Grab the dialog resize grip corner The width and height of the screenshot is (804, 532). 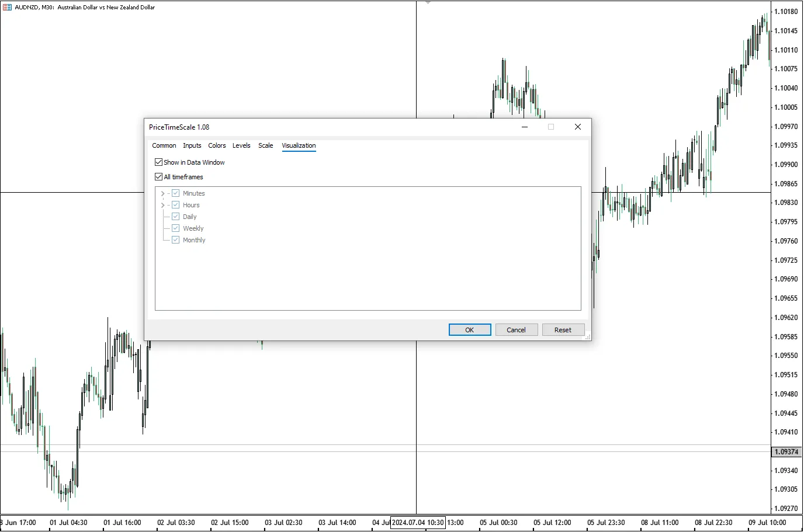[587, 337]
